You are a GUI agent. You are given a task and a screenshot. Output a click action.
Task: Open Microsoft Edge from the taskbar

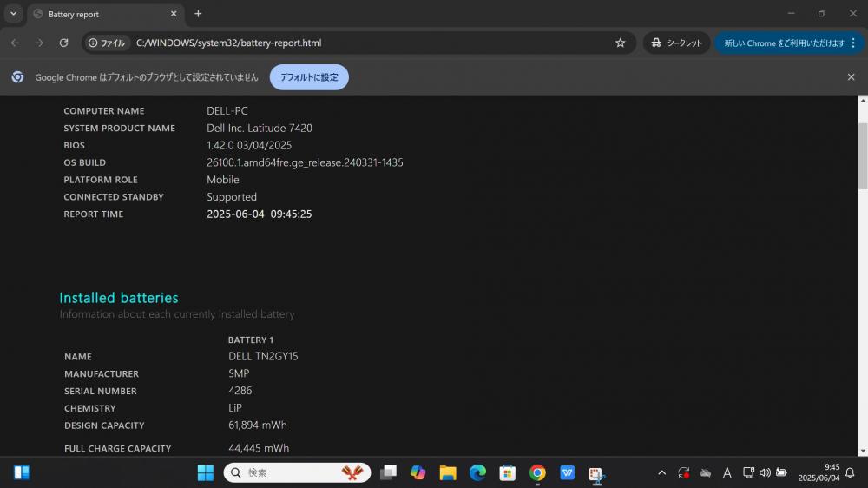(477, 472)
